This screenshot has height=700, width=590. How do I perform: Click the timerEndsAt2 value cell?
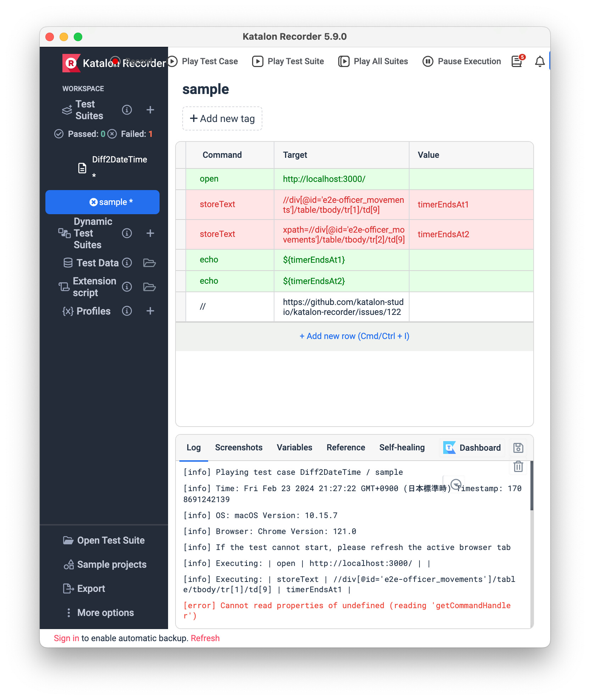point(471,234)
